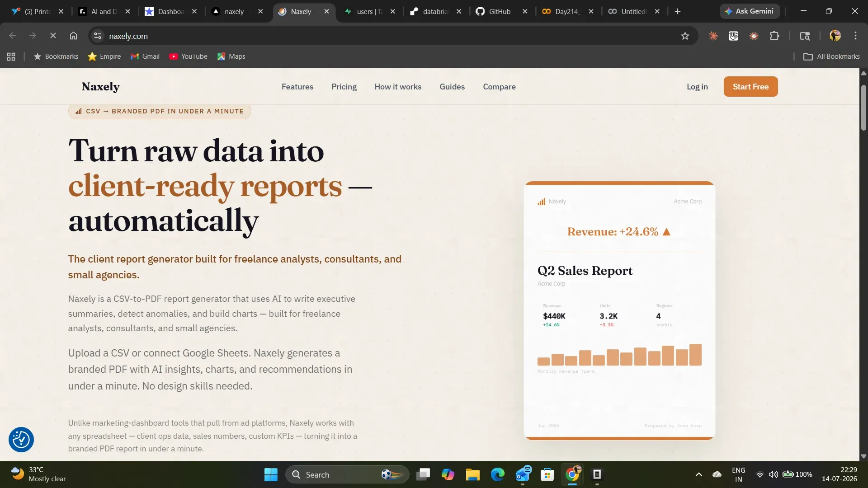The image size is (868, 488).
Task: Show hidden system tray icons
Action: click(698, 474)
